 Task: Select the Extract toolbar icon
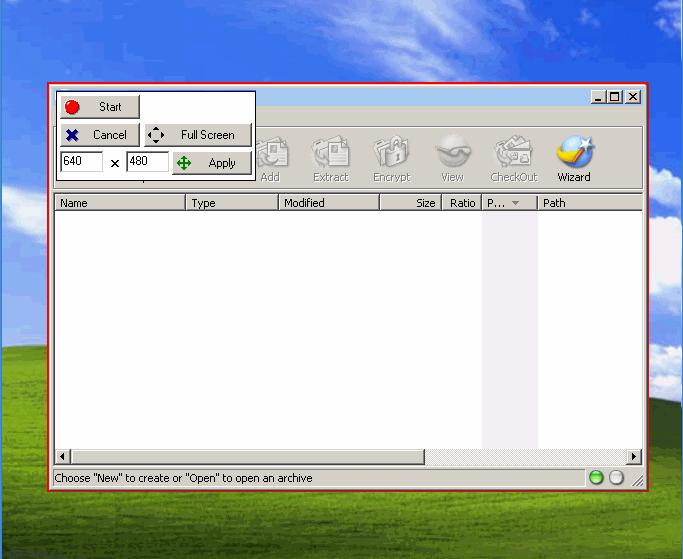coord(331,159)
